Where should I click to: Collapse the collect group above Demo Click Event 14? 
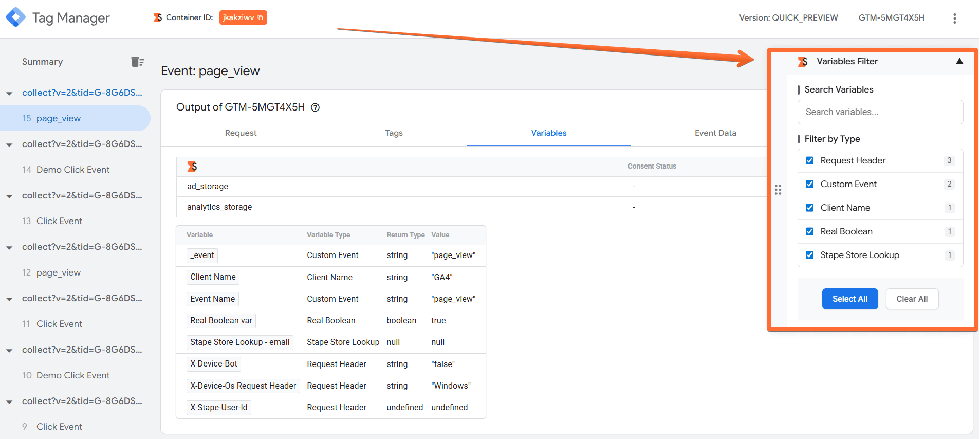[x=9, y=144]
